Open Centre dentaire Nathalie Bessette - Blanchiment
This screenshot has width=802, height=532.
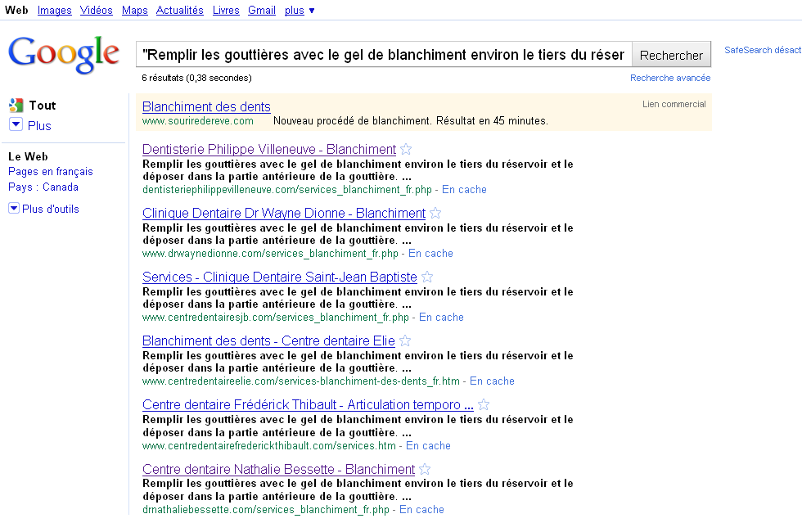click(x=278, y=470)
